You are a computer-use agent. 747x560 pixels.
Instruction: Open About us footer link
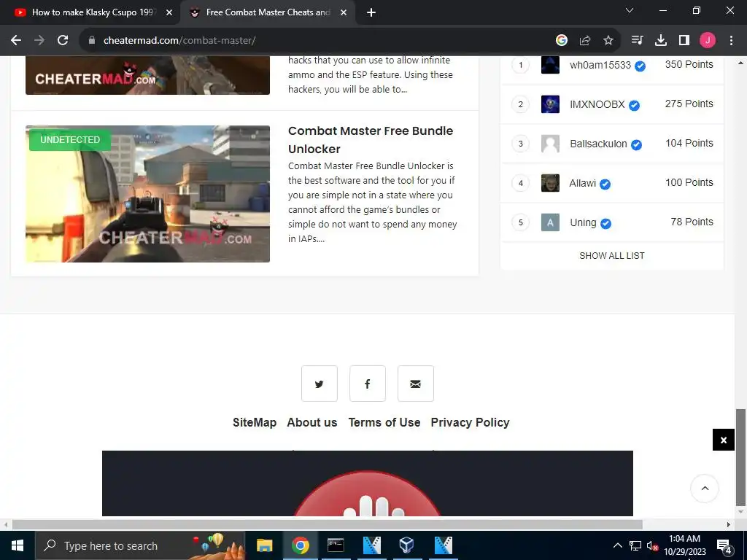(x=312, y=422)
